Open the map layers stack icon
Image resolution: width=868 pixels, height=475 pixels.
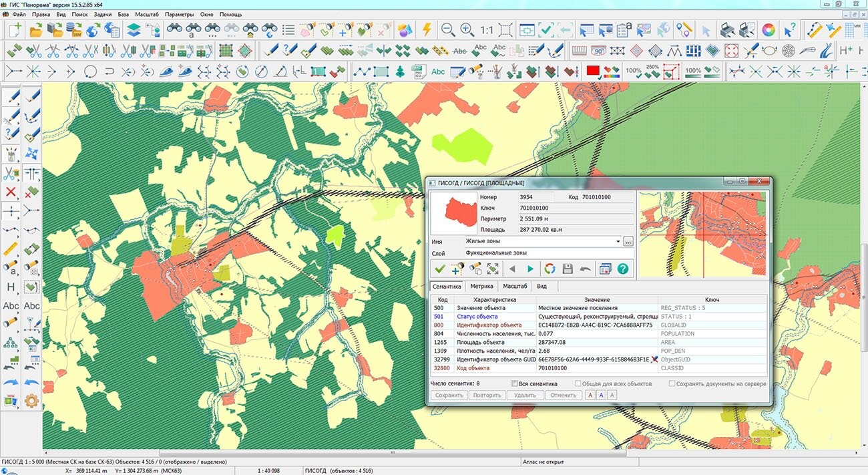coord(134,30)
